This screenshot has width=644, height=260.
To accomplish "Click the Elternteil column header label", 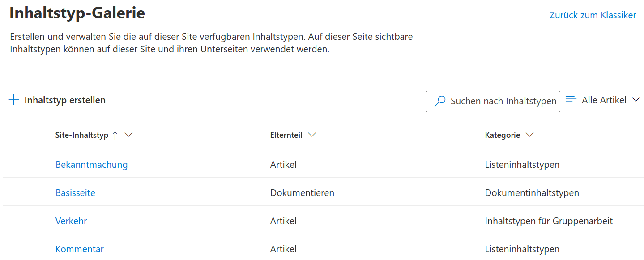I will click(286, 135).
